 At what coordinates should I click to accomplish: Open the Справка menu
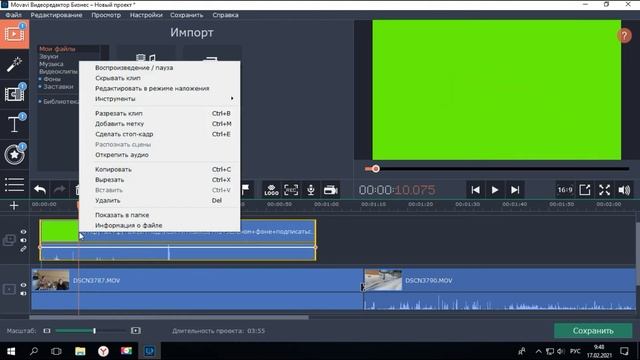[x=225, y=15]
